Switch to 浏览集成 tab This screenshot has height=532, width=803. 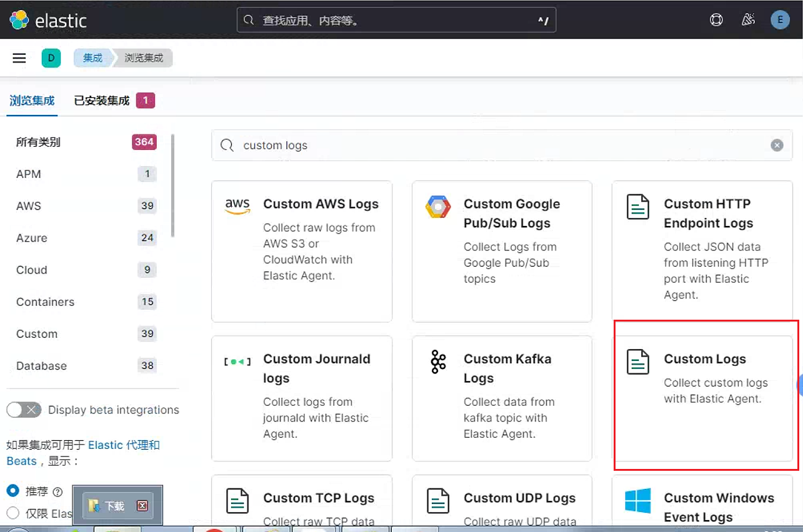pos(32,101)
